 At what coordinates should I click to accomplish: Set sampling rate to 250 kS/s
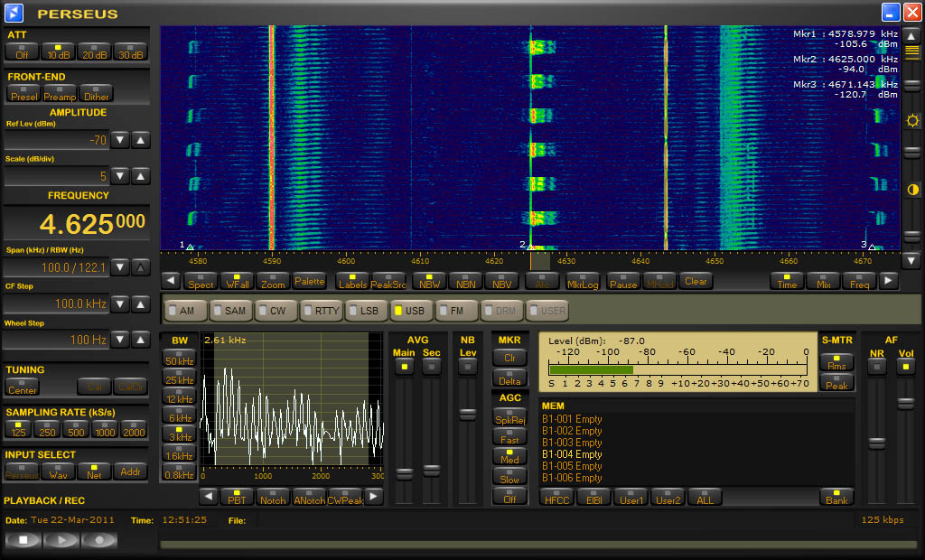[47, 429]
